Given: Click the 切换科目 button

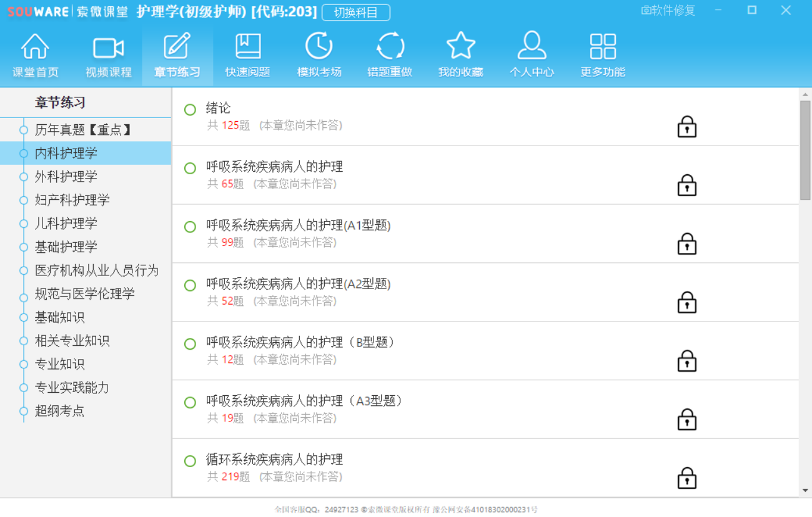Looking at the screenshot, I should pos(356,12).
